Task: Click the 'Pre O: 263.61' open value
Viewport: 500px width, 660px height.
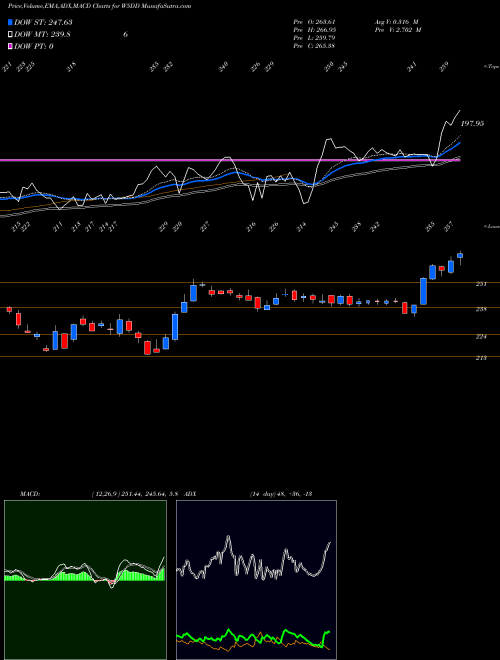Action: coord(314,22)
